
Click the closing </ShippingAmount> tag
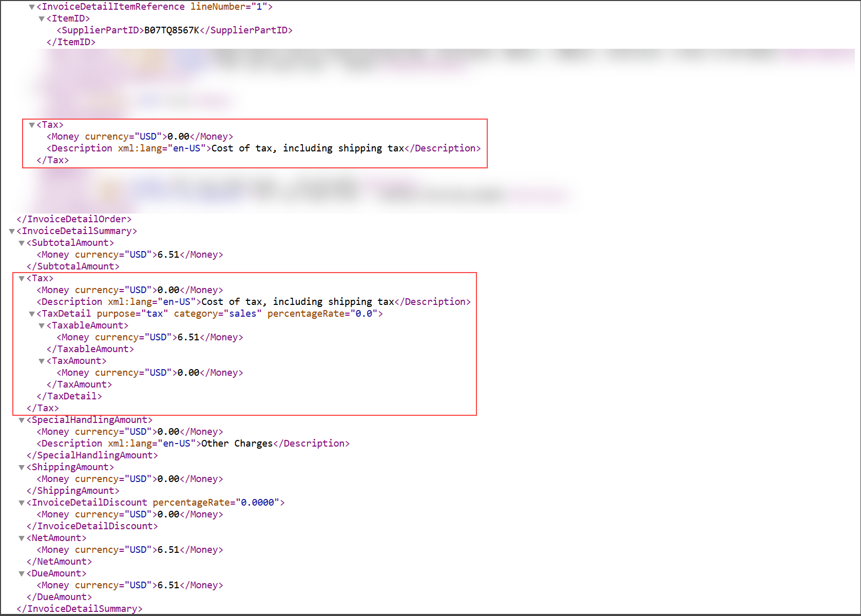click(x=73, y=491)
